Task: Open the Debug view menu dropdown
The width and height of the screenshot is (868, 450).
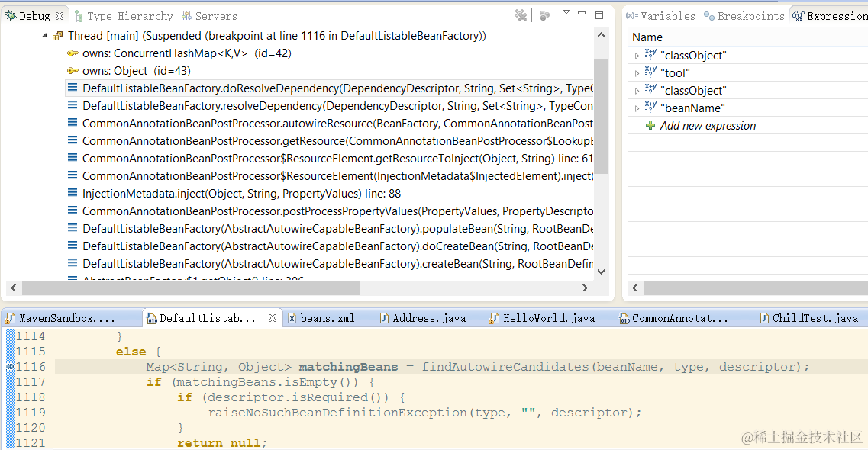Action: point(566,12)
